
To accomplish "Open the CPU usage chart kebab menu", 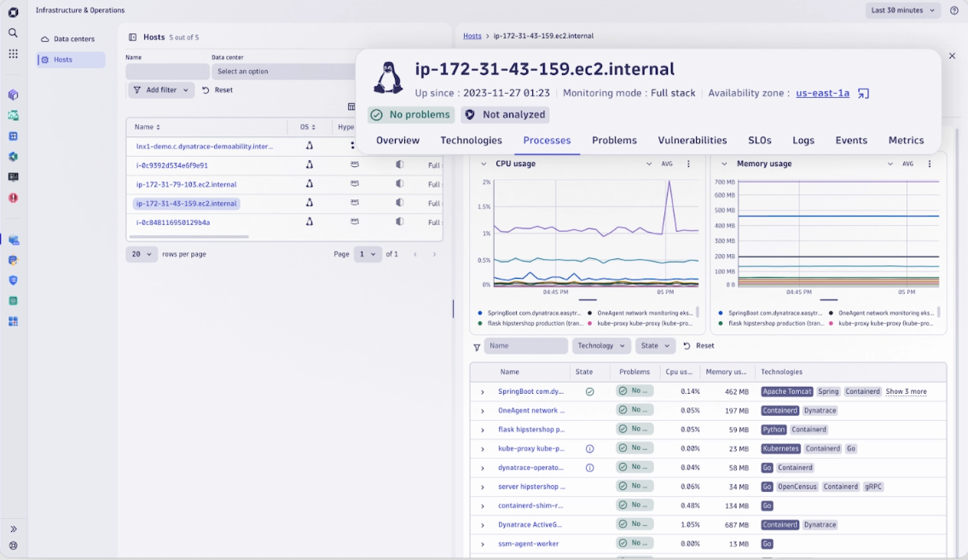I will (689, 163).
